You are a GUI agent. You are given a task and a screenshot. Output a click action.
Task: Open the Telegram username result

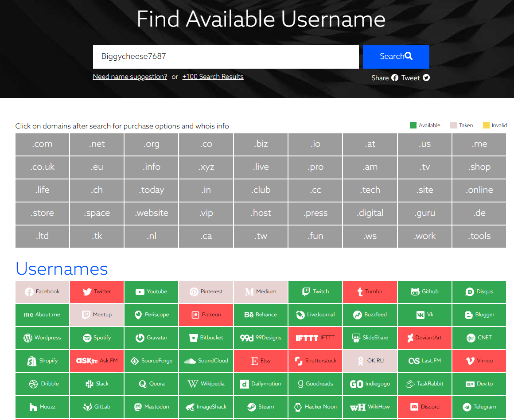point(479,407)
